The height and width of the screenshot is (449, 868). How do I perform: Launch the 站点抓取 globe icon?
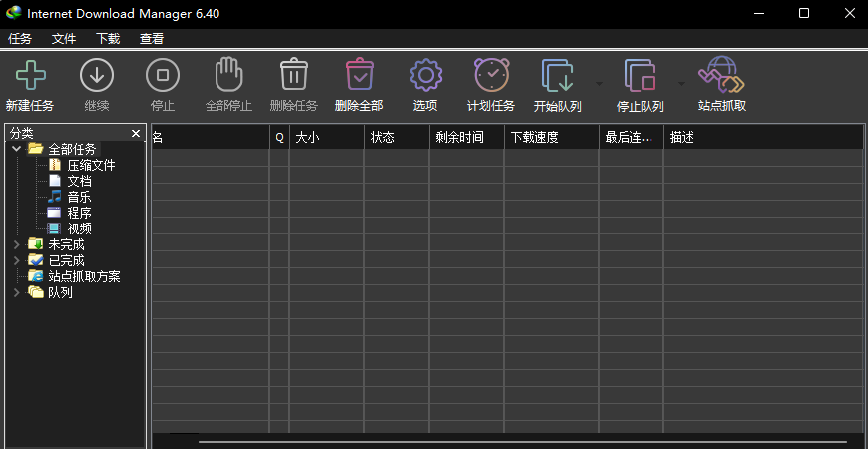pyautogui.click(x=721, y=74)
